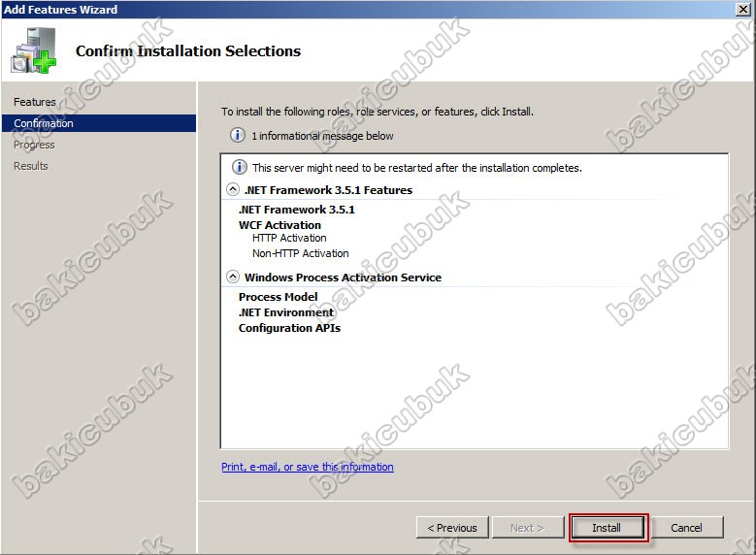The height and width of the screenshot is (555, 756).
Task: Click the Install button
Action: (607, 528)
